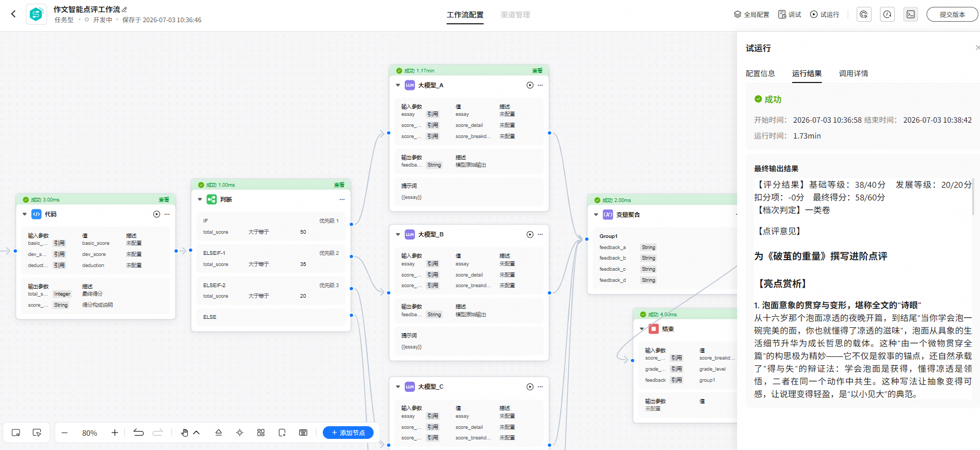Open more options on 判断 node

(x=342, y=199)
